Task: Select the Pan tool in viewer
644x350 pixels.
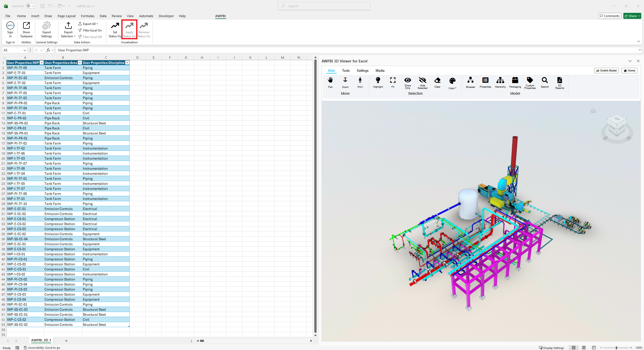Action: tap(330, 82)
